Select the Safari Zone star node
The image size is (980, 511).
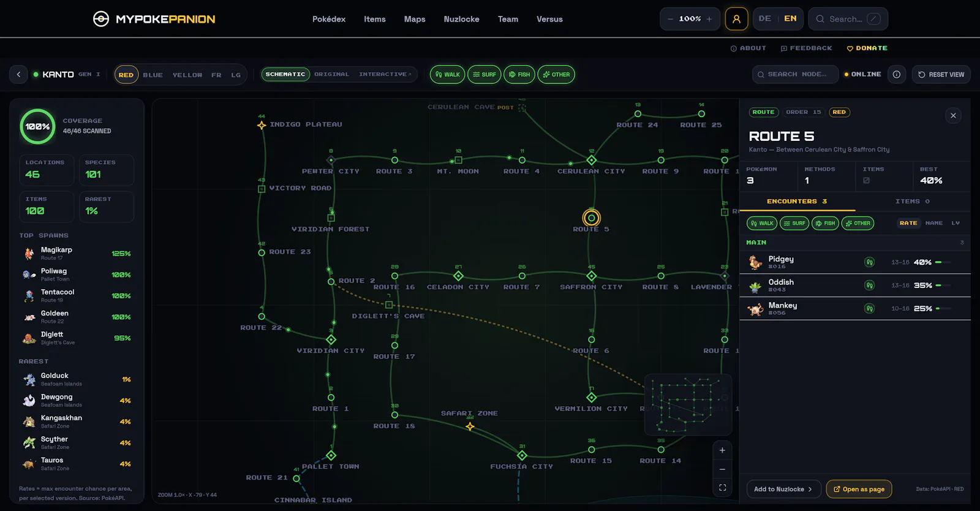point(470,426)
